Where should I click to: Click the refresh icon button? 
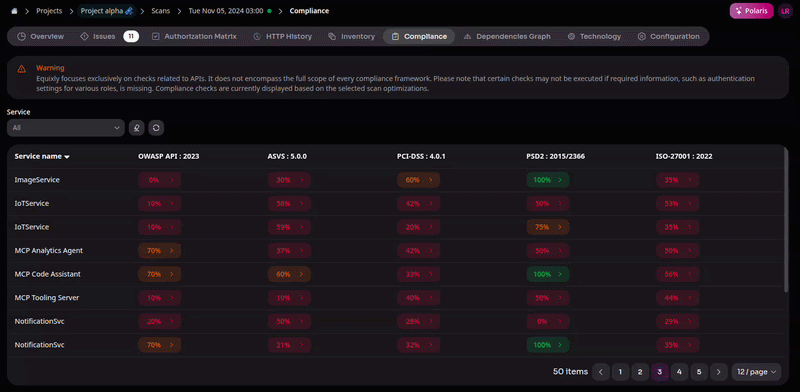coord(156,128)
